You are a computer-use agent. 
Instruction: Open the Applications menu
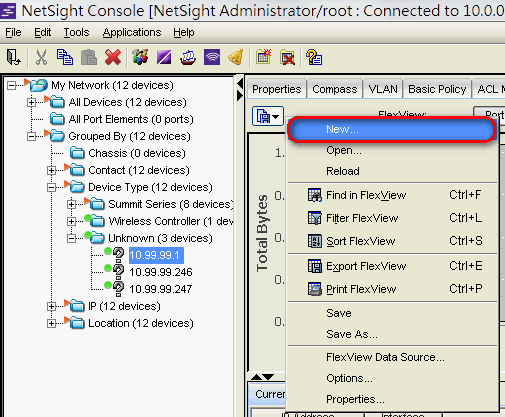point(132,32)
